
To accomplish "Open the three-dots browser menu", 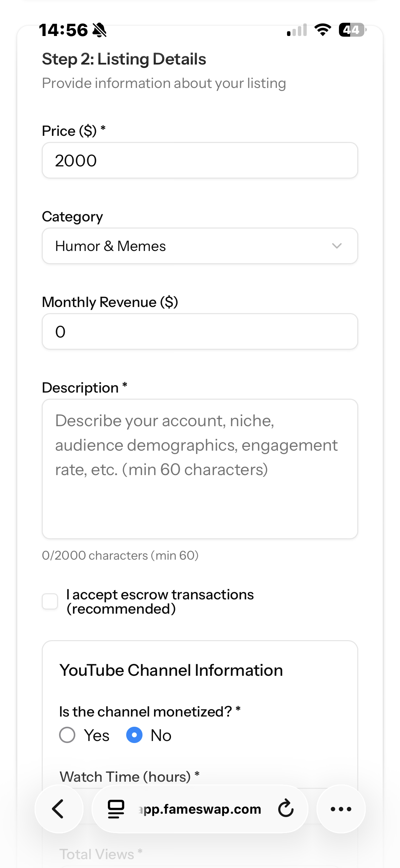I will click(341, 809).
